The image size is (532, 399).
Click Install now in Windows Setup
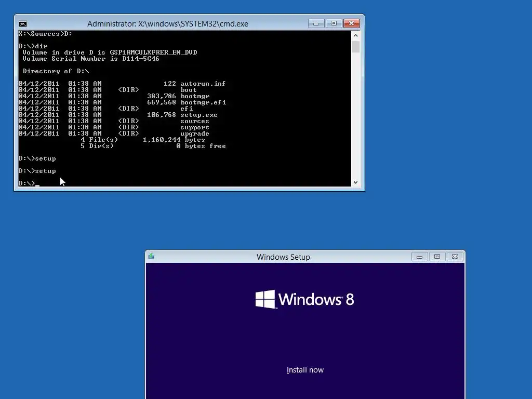click(305, 370)
